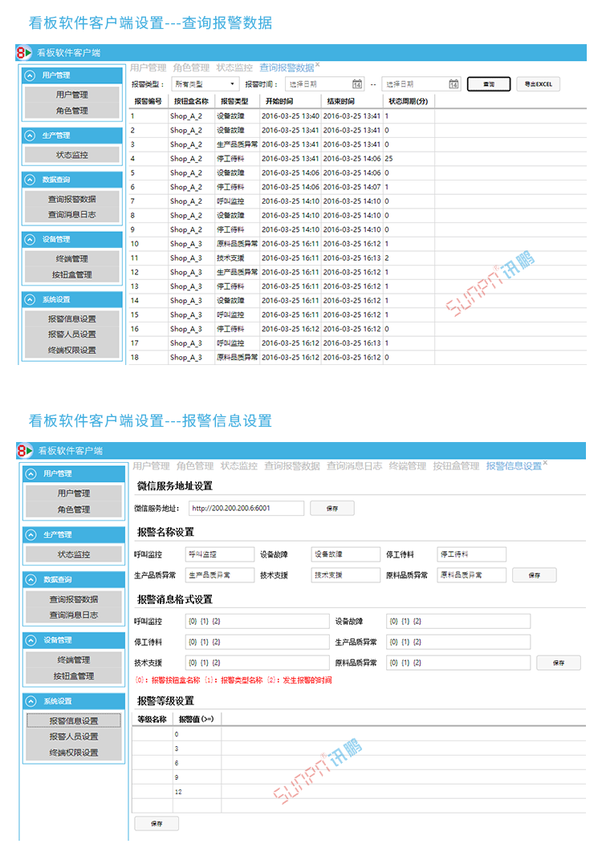
Task: Click the 微信服务地址 URL input field
Action: coord(246,508)
